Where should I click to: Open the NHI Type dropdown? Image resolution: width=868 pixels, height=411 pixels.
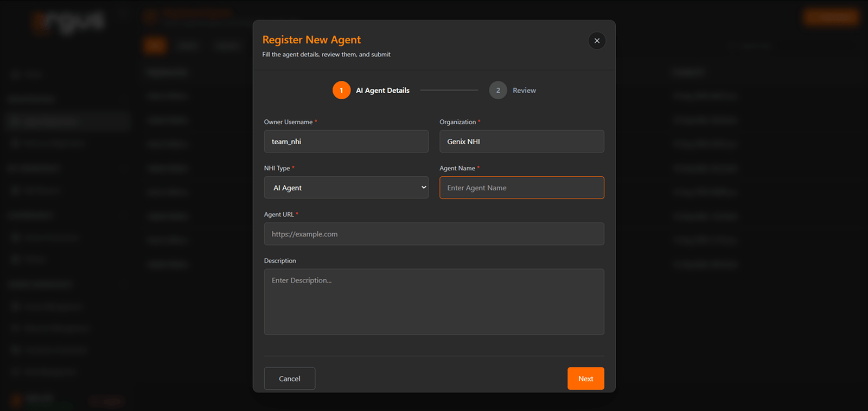coord(346,188)
